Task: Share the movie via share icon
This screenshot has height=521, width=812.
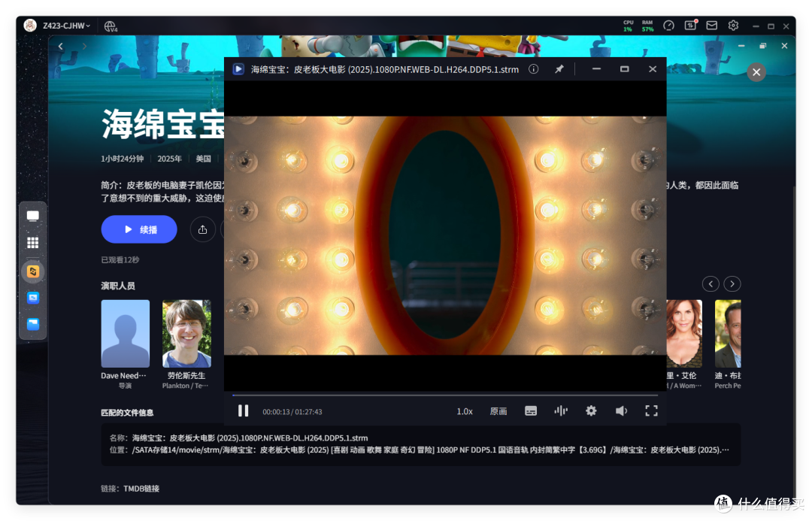Action: pyautogui.click(x=202, y=229)
